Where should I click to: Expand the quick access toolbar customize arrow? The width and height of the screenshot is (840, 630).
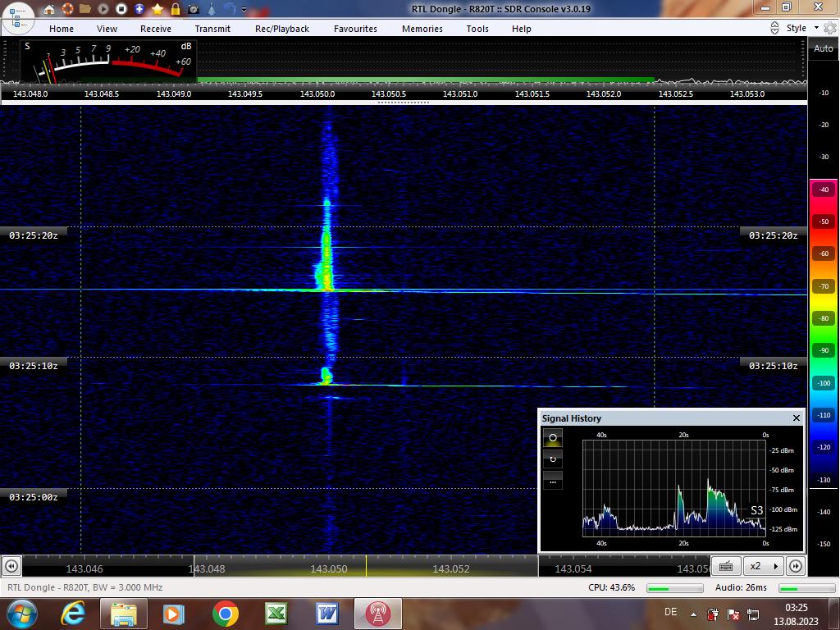pyautogui.click(x=244, y=9)
